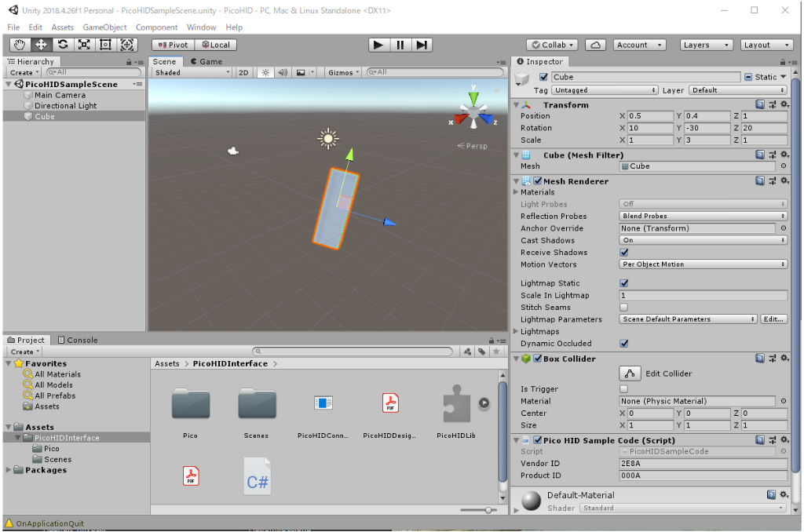Viewport: 804px width, 532px height.
Task: Toggle scene audio speaker icon
Action: click(283, 73)
